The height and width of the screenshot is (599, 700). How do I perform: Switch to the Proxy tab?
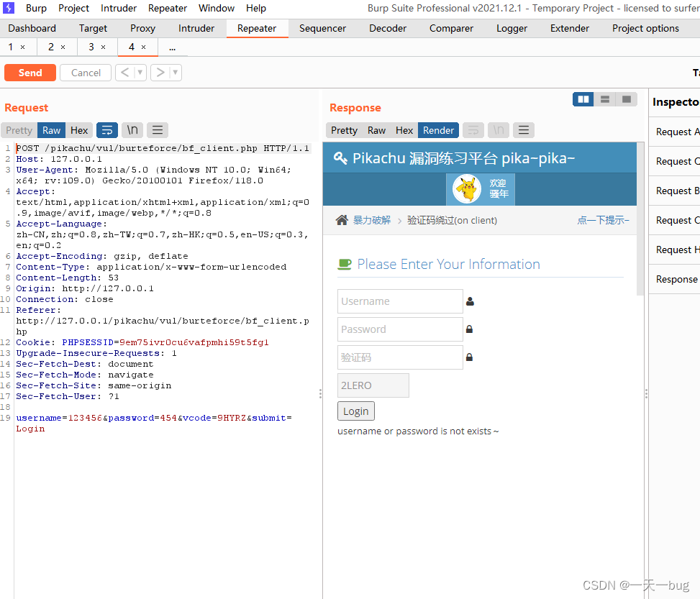pos(143,29)
